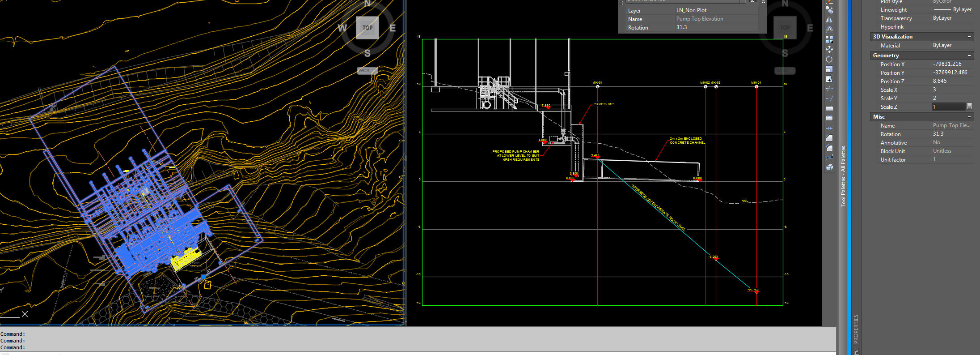Select the Extend tool

(x=829, y=98)
